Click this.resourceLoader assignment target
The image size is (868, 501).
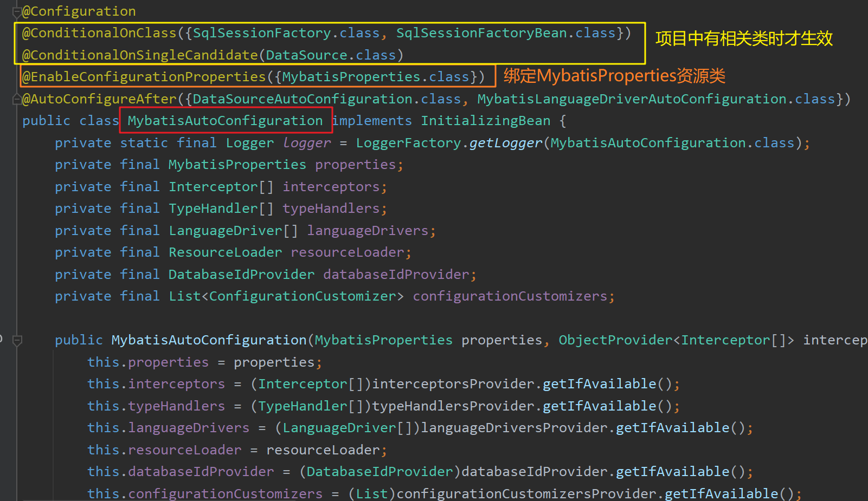(x=164, y=450)
